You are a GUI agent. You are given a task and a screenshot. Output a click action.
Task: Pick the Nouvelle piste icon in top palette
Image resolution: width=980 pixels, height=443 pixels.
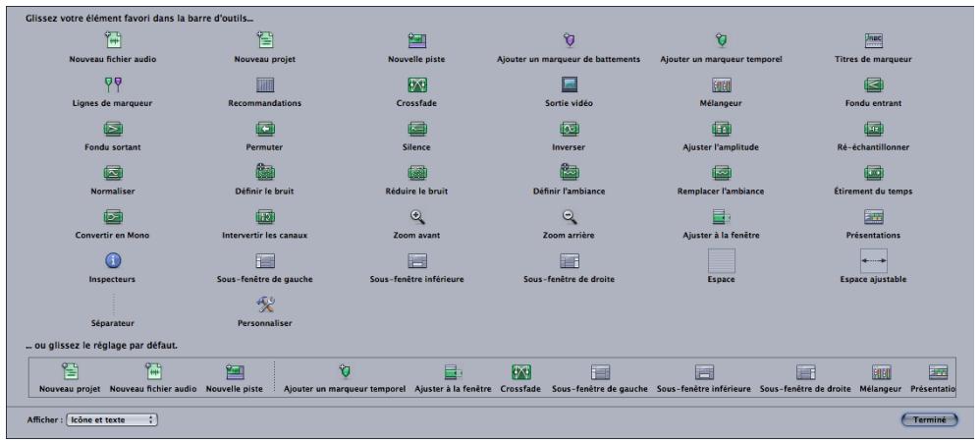tap(417, 41)
